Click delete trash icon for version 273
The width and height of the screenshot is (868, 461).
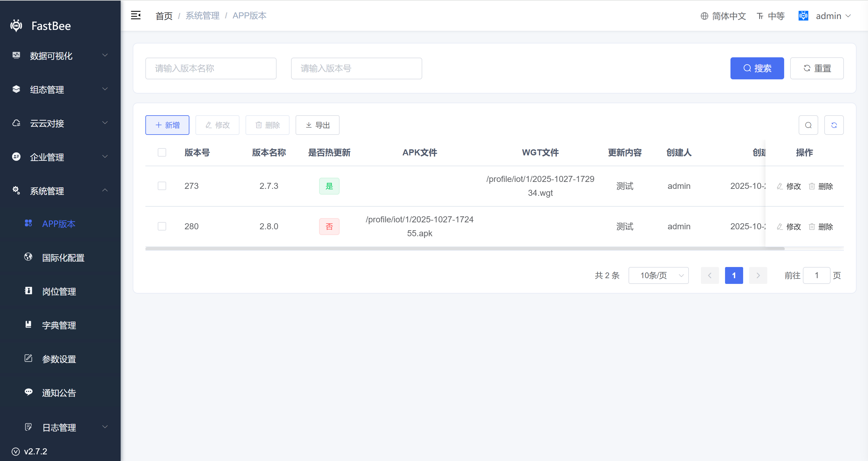click(812, 186)
